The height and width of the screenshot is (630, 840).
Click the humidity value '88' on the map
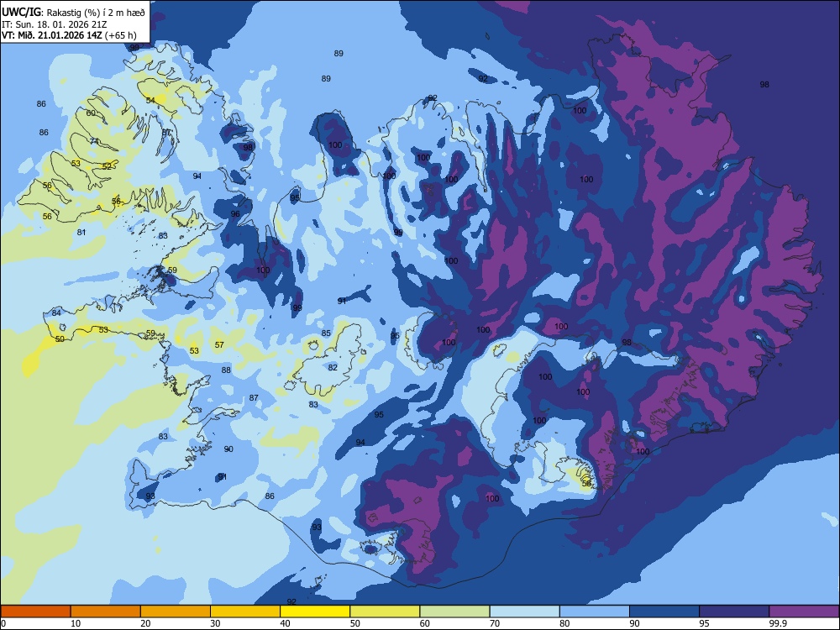[226, 370]
